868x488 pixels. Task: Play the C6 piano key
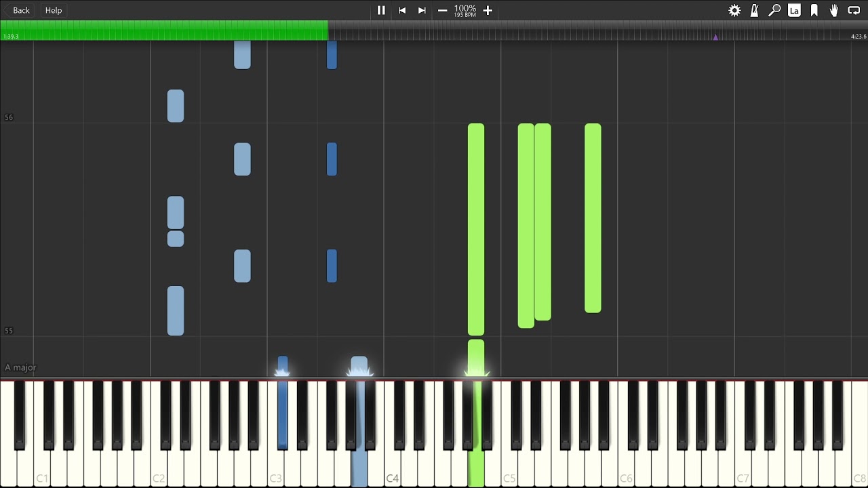click(626, 468)
